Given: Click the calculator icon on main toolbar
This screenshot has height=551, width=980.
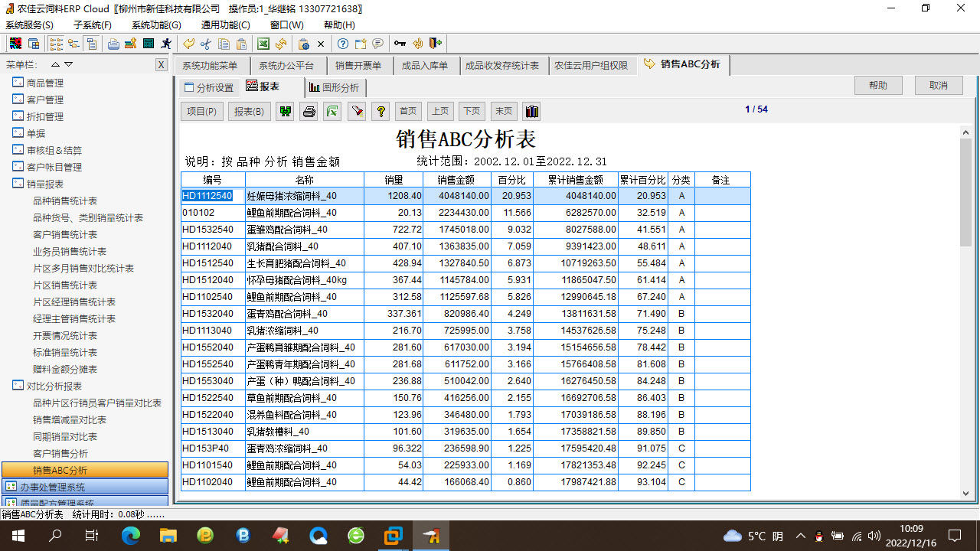Looking at the screenshot, I should (x=148, y=44).
